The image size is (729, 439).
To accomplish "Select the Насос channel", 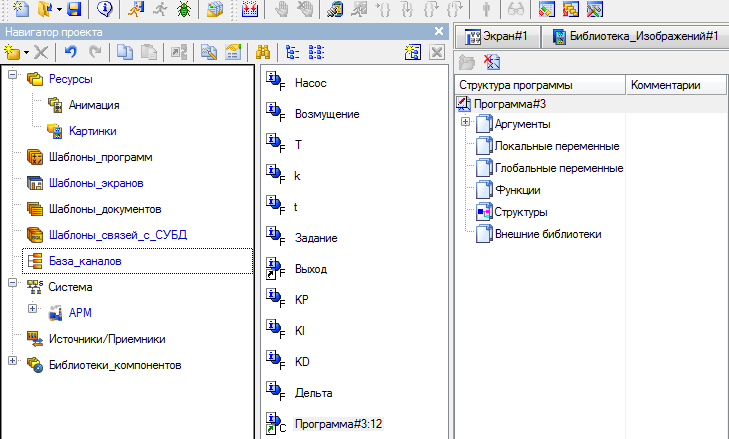I will point(311,83).
